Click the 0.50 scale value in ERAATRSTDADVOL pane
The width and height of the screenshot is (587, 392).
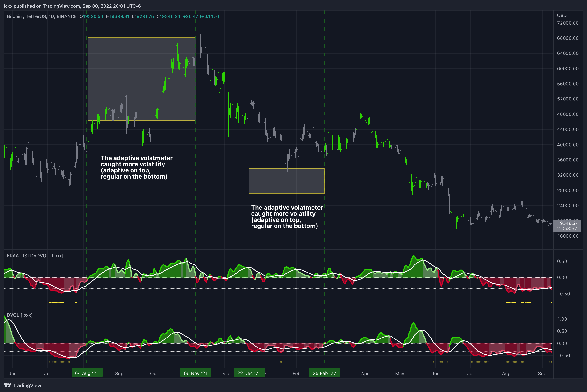[562, 261]
